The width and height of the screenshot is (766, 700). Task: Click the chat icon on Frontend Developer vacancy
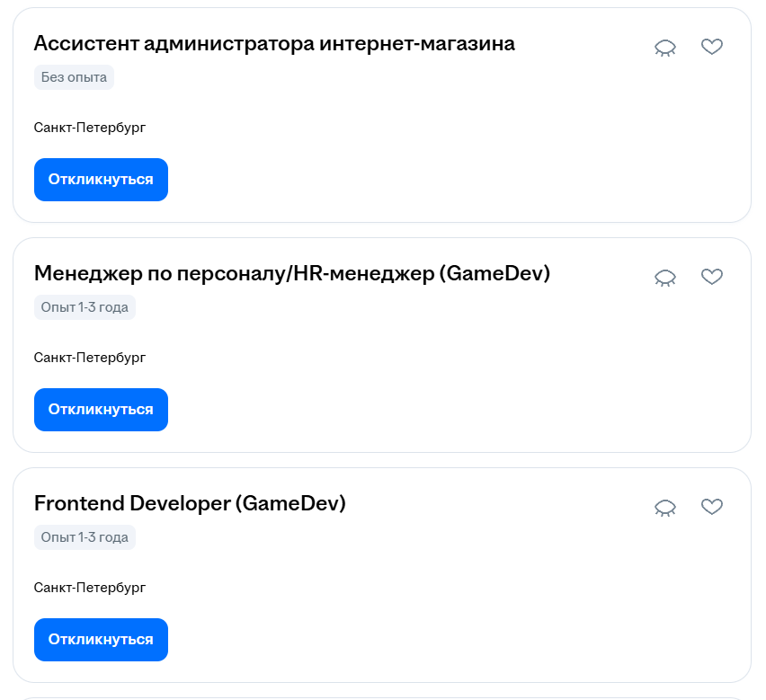click(x=664, y=507)
